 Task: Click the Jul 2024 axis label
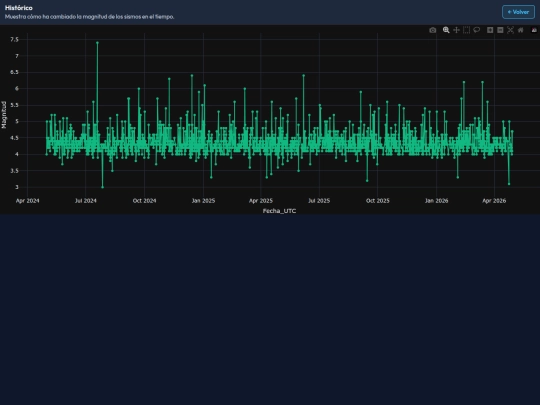(86, 200)
